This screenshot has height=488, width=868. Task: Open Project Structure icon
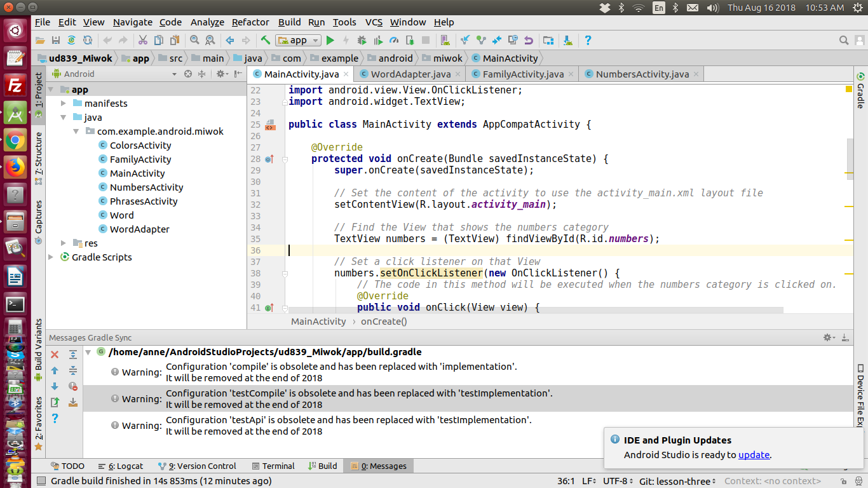[548, 40]
